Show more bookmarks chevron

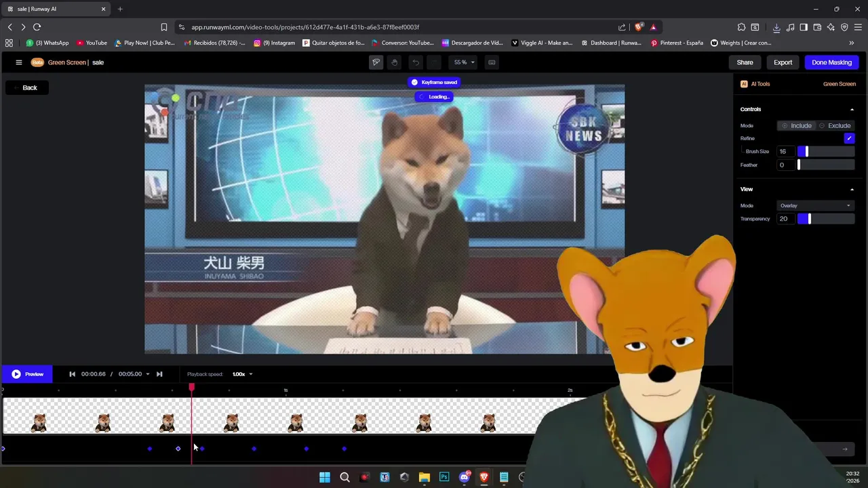pos(852,43)
